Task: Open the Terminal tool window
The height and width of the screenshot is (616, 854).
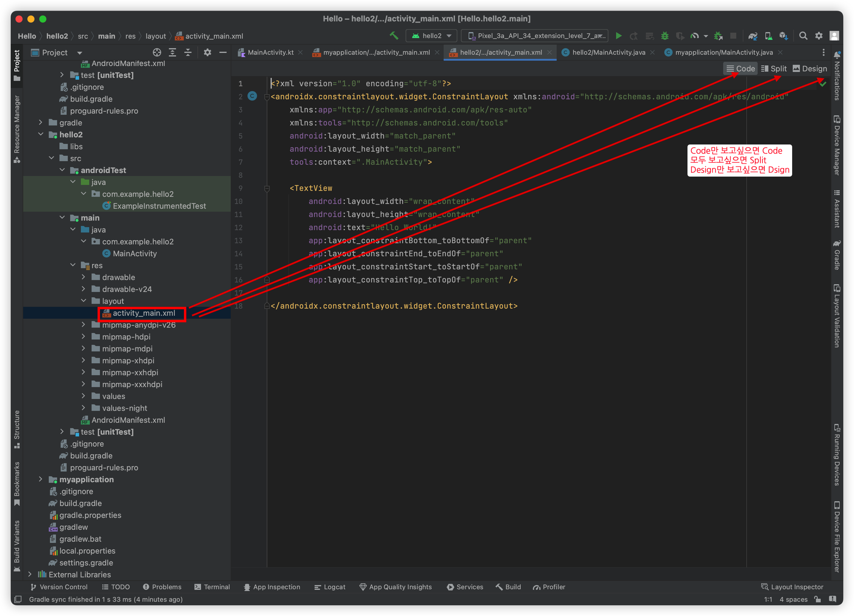Action: pos(212,587)
